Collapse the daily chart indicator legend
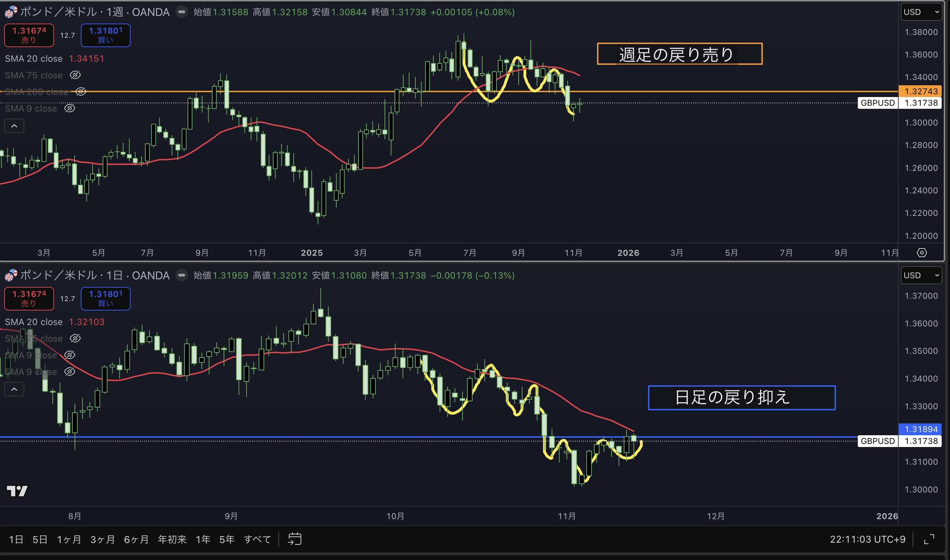Screen dimensions: 950x560 pyautogui.click(x=14, y=390)
